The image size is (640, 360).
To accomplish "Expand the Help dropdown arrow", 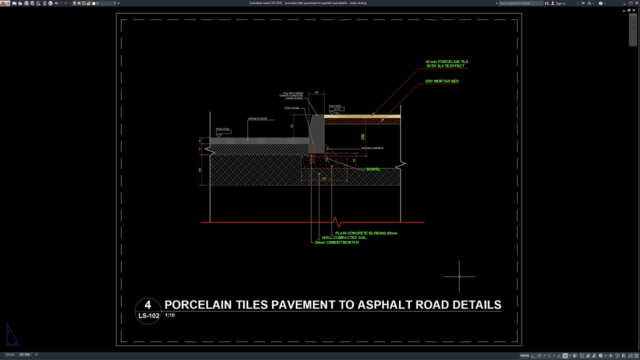I will pyautogui.click(x=605, y=3).
